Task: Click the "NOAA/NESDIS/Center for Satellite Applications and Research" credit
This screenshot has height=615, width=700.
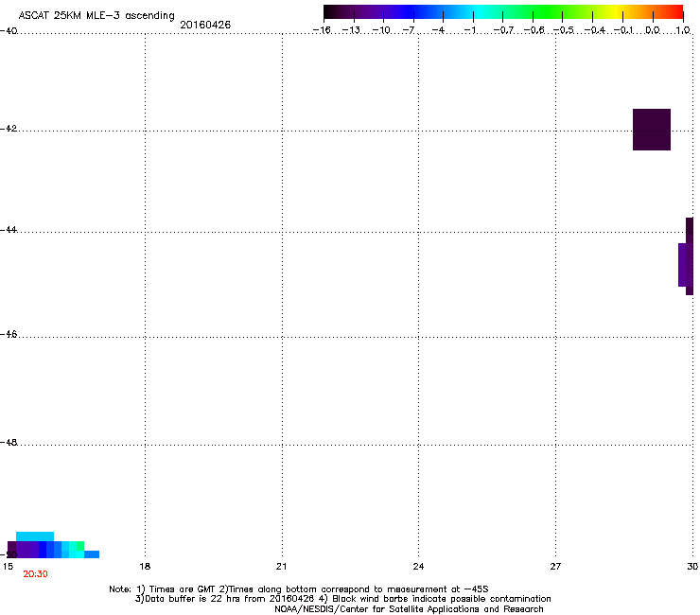Action: click(x=409, y=609)
